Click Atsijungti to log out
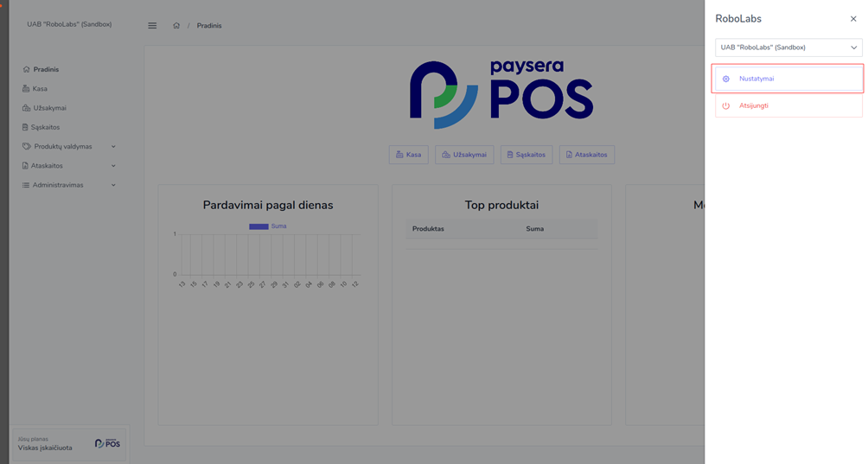Viewport: 868px width, 464px height. (788, 105)
